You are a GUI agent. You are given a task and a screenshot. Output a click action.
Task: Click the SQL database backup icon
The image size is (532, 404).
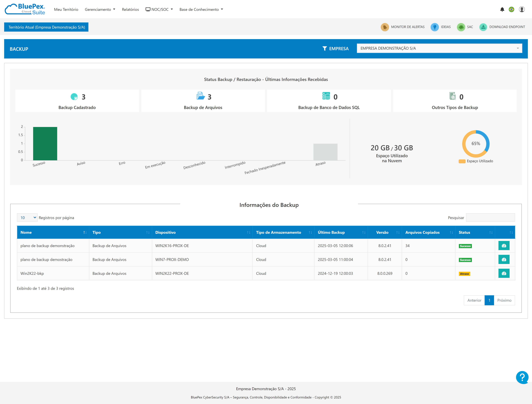326,96
